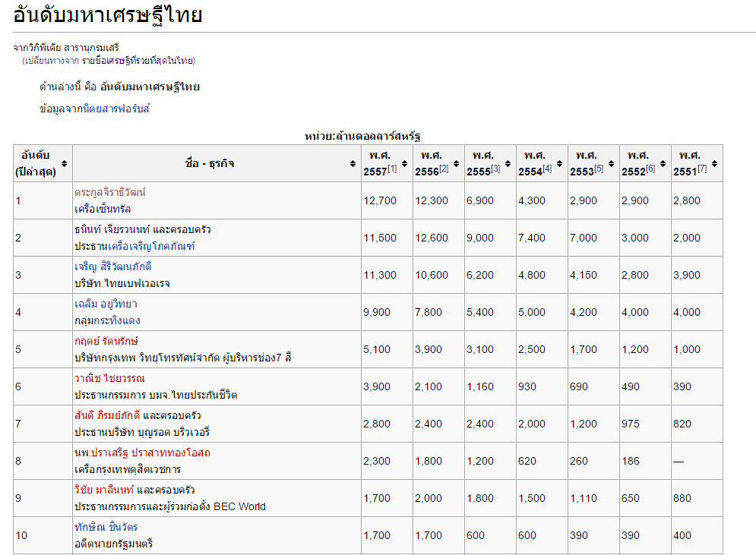
Task: Select the 9,000 cell in 2555 column
Action: (490, 238)
